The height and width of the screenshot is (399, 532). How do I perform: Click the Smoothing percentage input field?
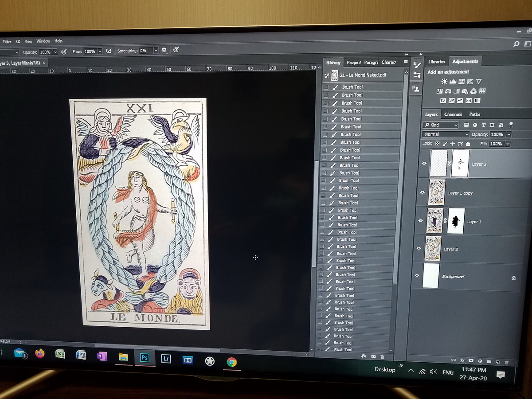coord(145,51)
